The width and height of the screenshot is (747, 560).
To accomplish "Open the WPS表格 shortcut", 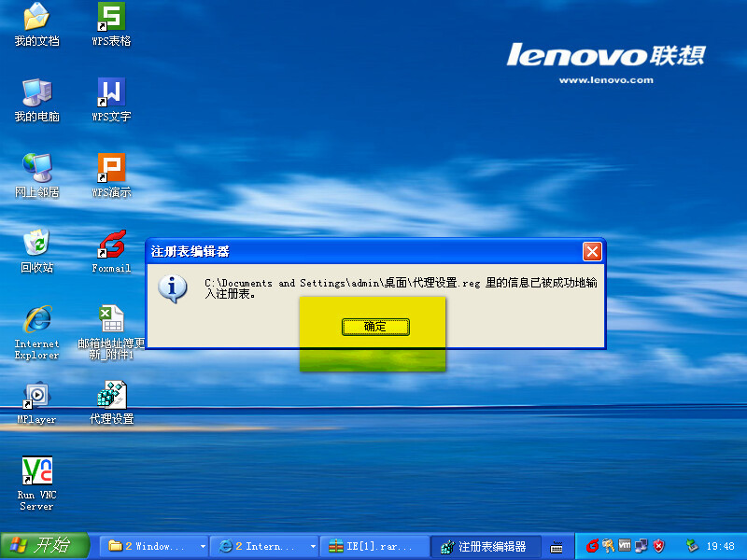I will coord(111,17).
